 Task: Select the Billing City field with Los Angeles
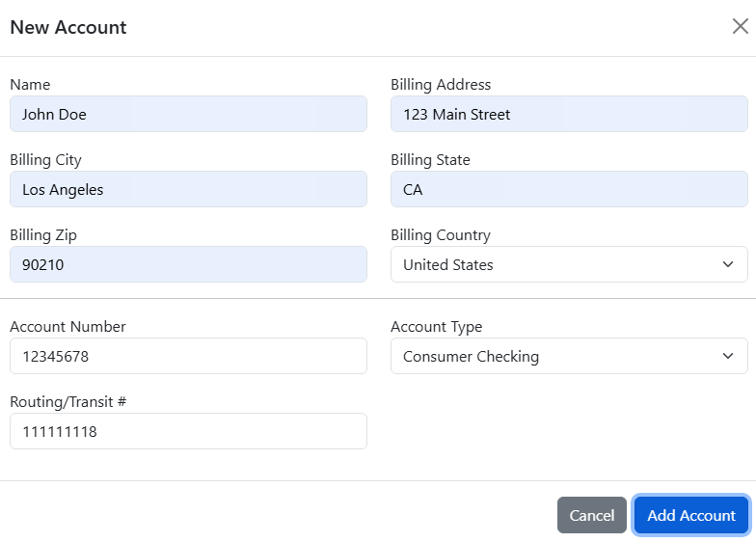point(188,189)
